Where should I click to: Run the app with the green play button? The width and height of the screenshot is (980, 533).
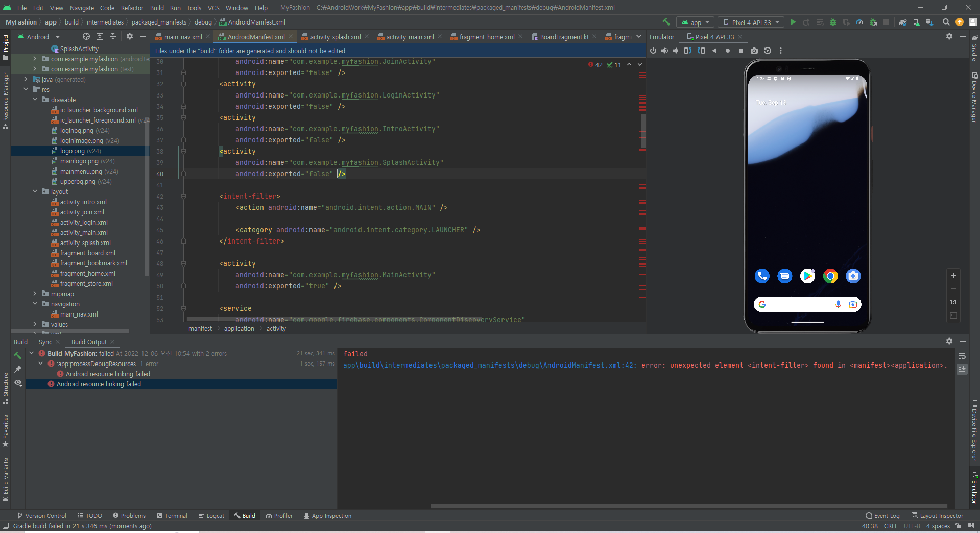point(793,22)
